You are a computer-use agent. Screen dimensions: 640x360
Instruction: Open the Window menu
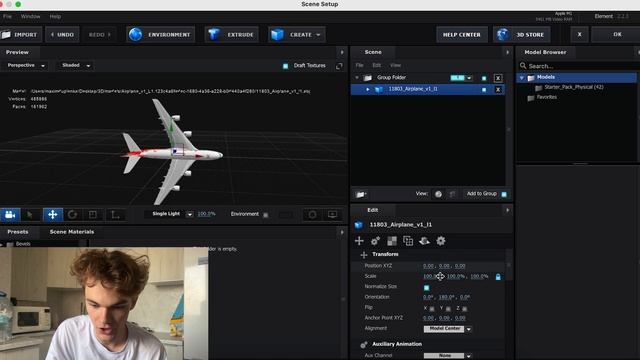coord(31,16)
